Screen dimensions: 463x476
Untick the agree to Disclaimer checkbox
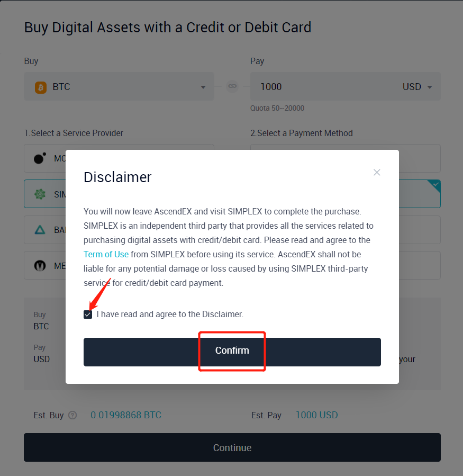[88, 315]
